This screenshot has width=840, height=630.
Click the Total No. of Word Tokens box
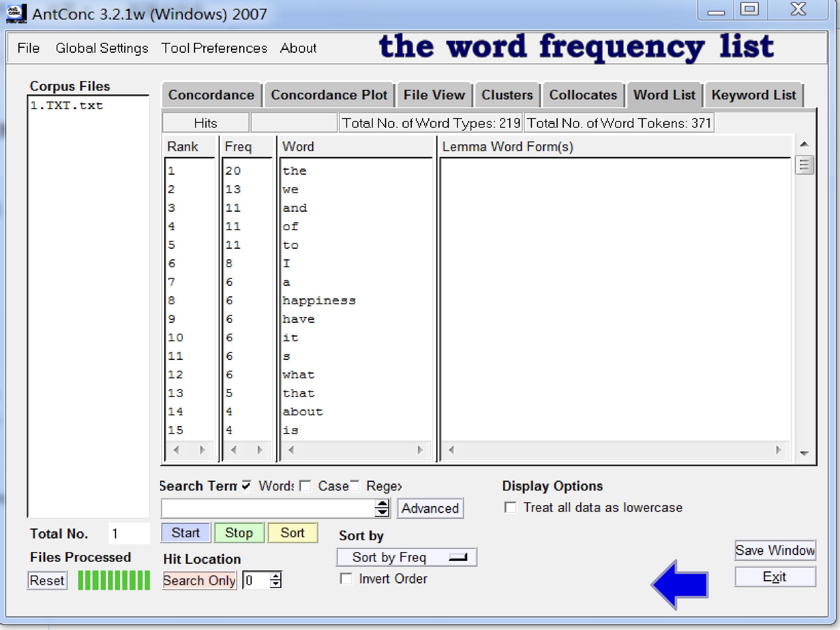(619, 123)
